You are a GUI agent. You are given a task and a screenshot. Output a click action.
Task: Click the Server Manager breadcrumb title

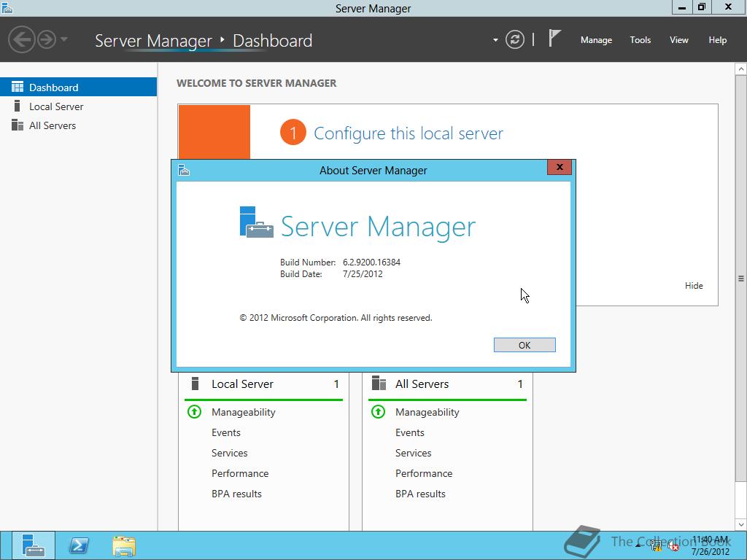153,41
